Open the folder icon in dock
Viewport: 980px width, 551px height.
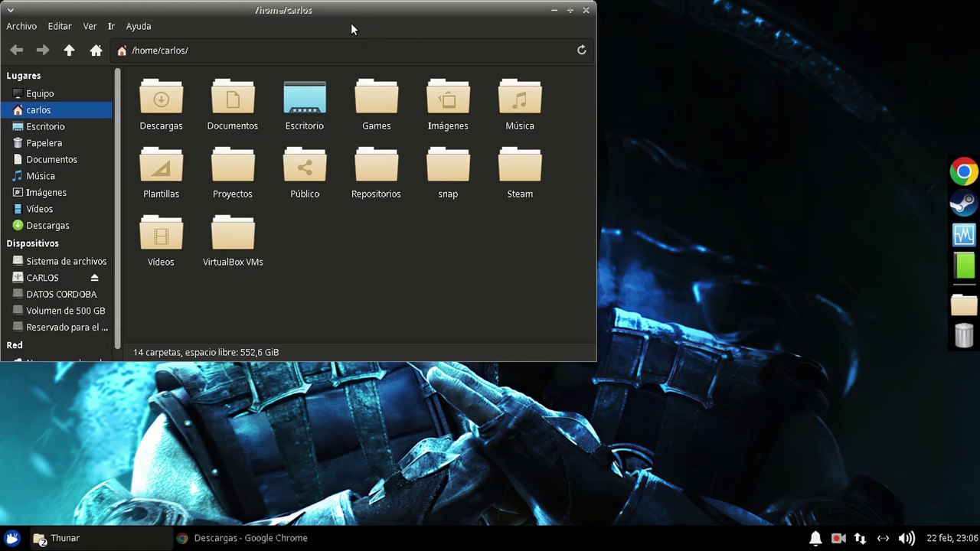(x=964, y=305)
